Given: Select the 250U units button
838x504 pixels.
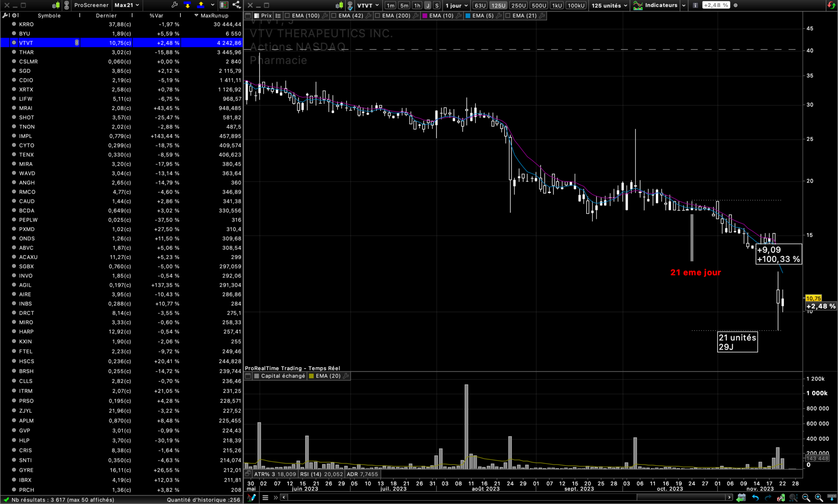Looking at the screenshot, I should pyautogui.click(x=518, y=5).
